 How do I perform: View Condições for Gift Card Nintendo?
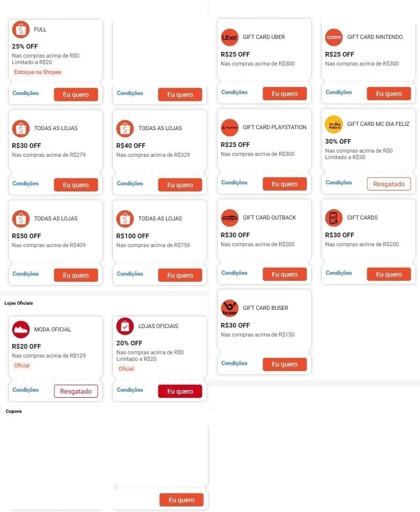(339, 92)
